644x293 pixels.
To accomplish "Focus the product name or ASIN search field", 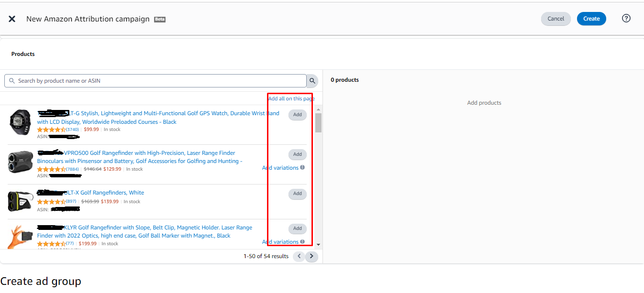I will 155,81.
